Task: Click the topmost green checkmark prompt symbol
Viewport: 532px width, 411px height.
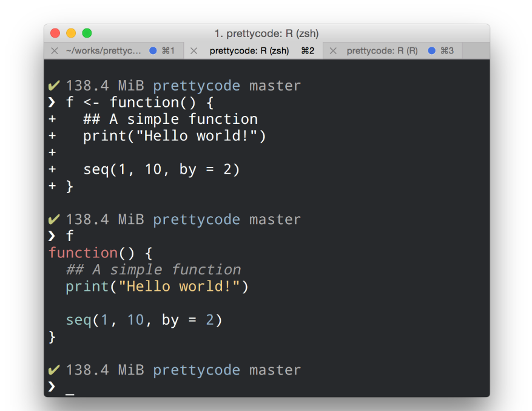Action: 54,86
